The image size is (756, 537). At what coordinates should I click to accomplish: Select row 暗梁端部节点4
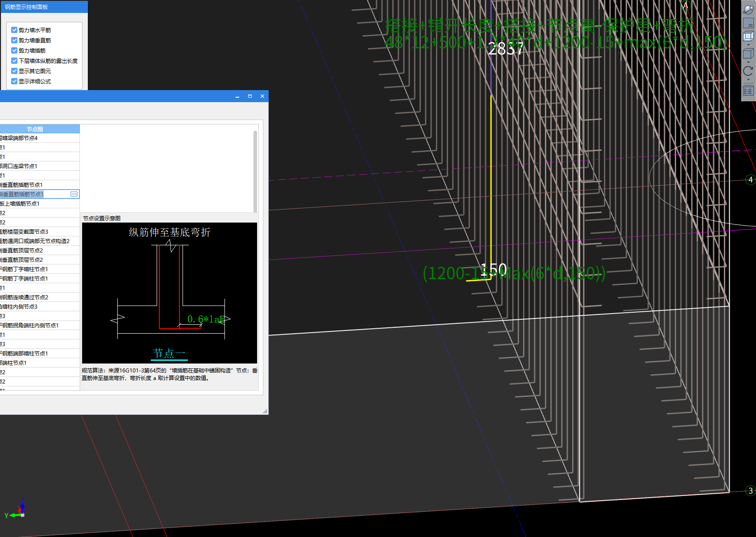click(x=40, y=138)
